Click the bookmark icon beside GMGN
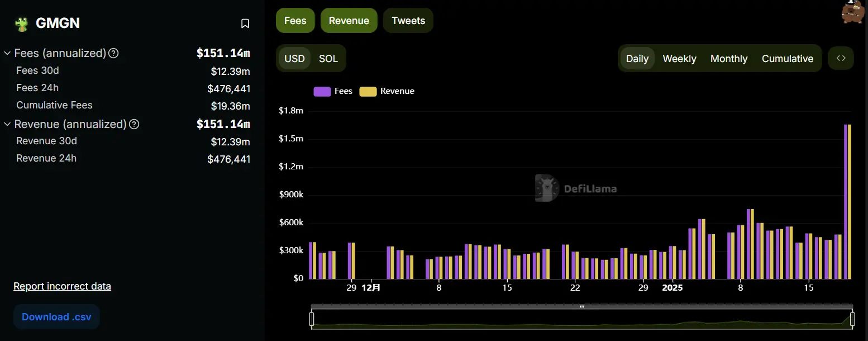 [245, 23]
